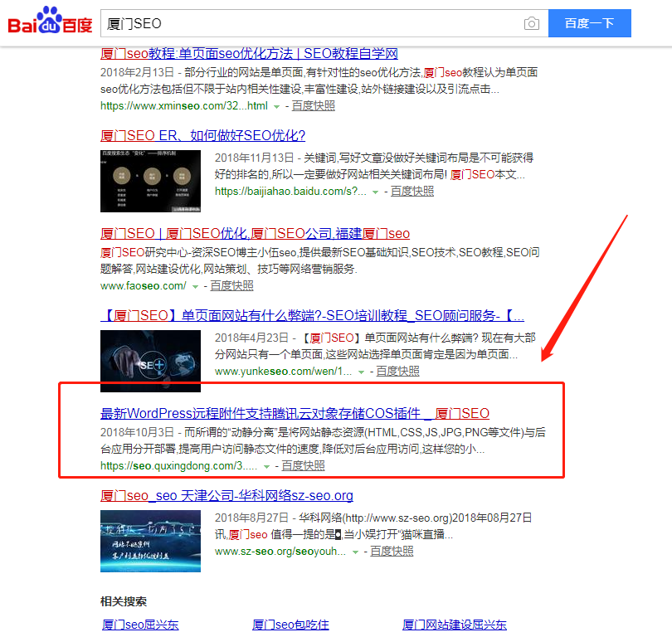
Task: Click the 相关搜索 heading text
Action: pyautogui.click(x=124, y=601)
